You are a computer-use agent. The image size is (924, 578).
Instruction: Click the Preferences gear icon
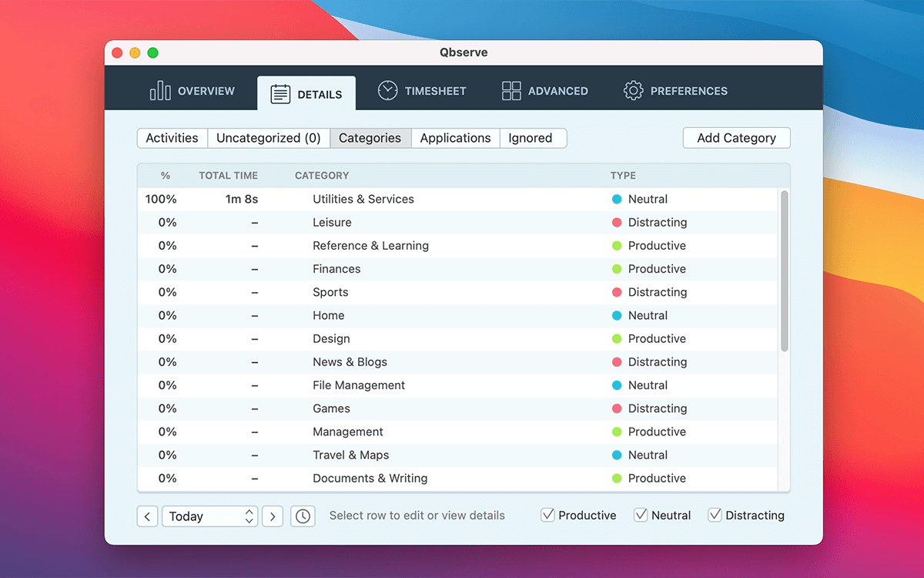point(633,90)
